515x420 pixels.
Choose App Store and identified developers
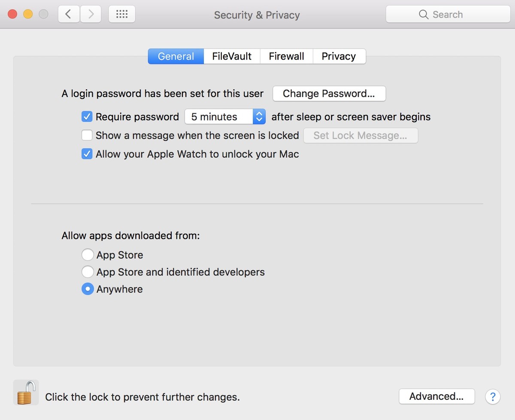[88, 272]
